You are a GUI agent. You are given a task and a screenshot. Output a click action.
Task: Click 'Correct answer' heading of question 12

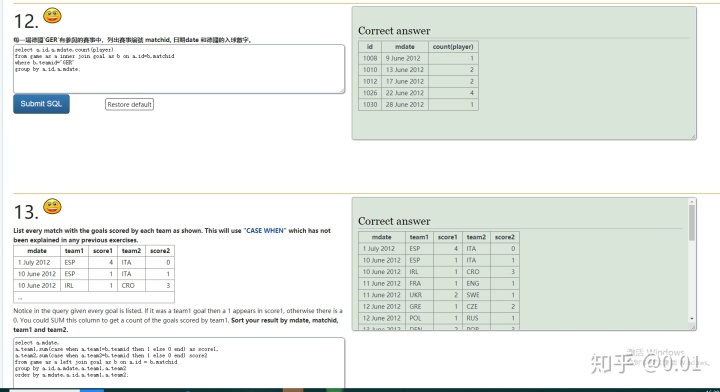point(394,31)
